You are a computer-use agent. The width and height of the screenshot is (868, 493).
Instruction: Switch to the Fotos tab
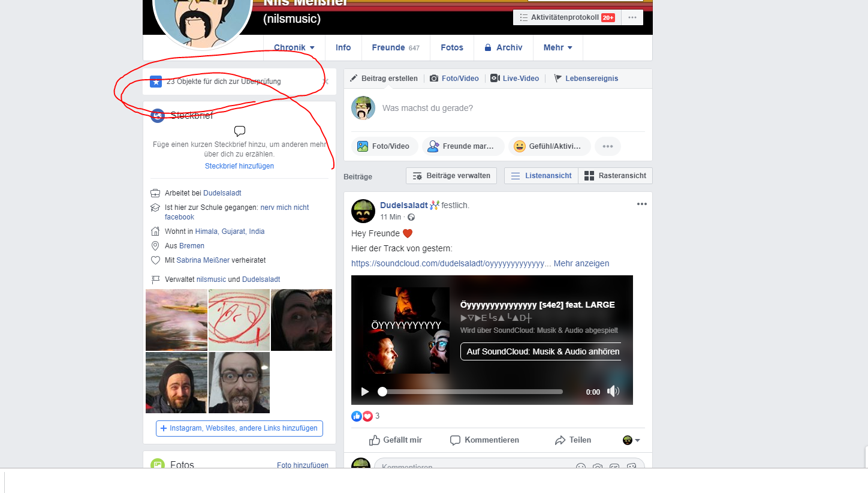(452, 47)
